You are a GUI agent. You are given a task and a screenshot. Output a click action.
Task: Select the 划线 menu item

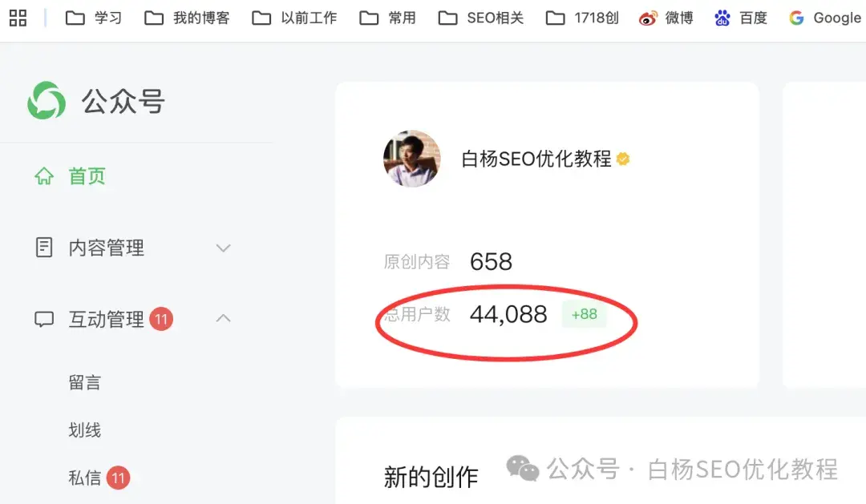[84, 429]
